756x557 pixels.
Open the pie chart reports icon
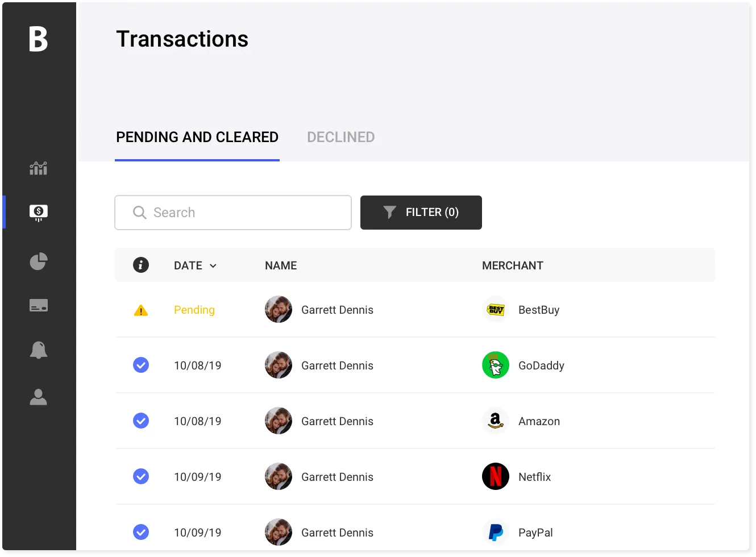click(38, 261)
